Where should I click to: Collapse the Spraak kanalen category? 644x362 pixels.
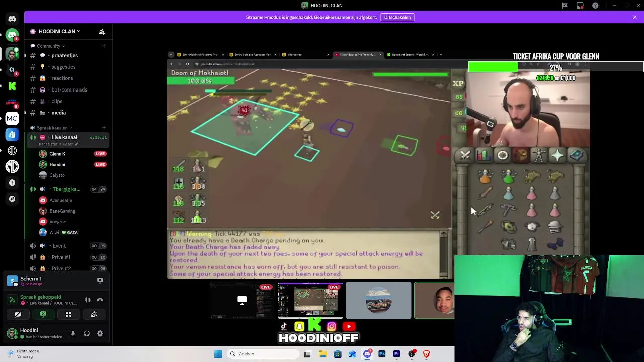52,128
